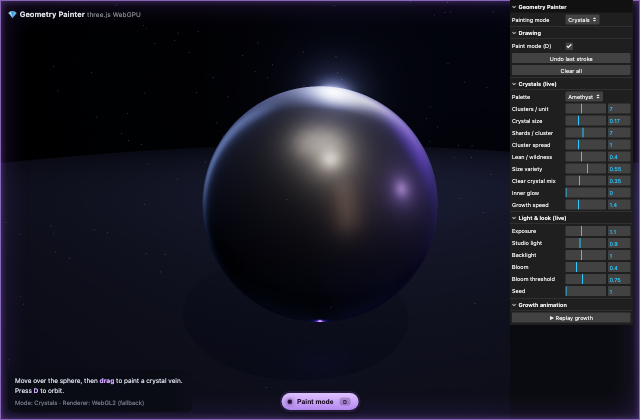Click the diamond gem logo icon
Screen dimensions: 640x420
(12, 14)
